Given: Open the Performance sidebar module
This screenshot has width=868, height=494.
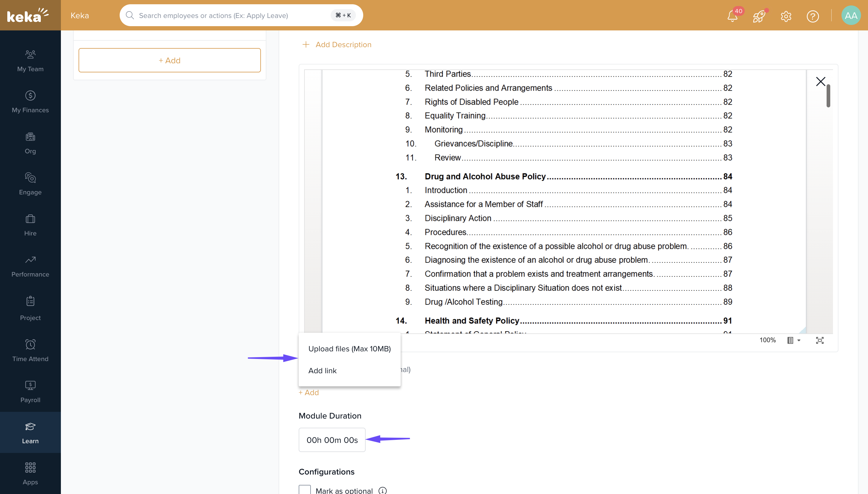Looking at the screenshot, I should pos(30,266).
